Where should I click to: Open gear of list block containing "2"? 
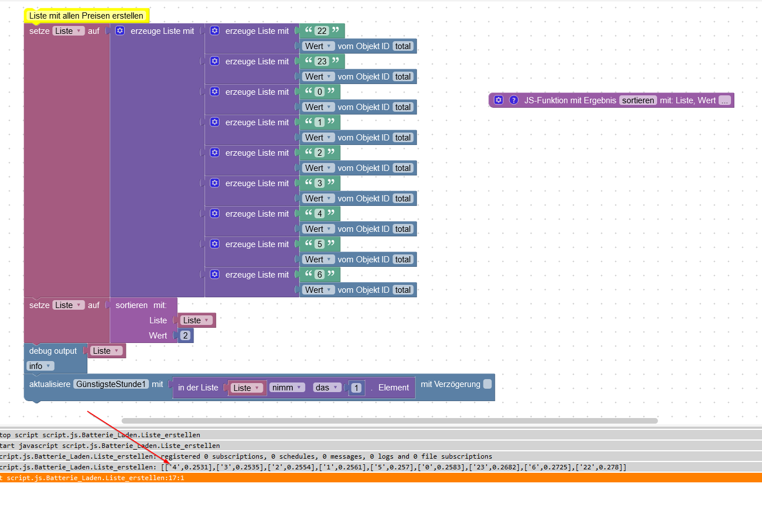215,152
